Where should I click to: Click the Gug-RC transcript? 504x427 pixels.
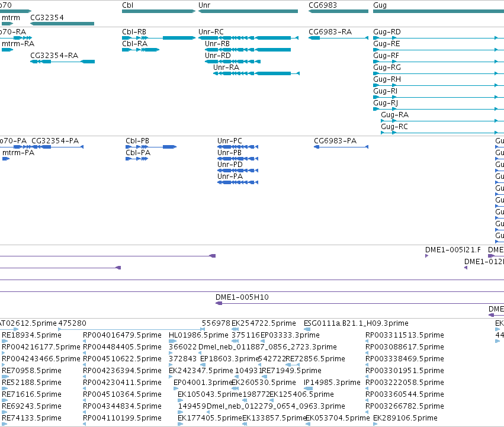(x=442, y=133)
